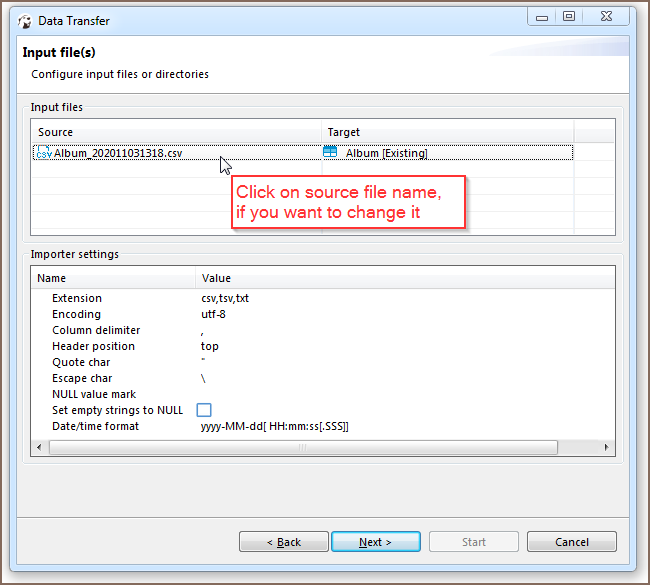
Task: Cancel the data transfer
Action: (x=572, y=542)
